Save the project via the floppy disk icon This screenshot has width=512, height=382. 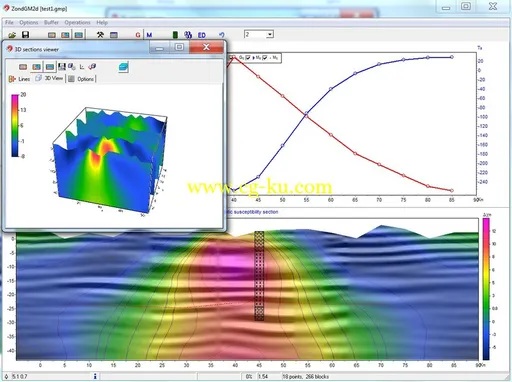click(25, 35)
